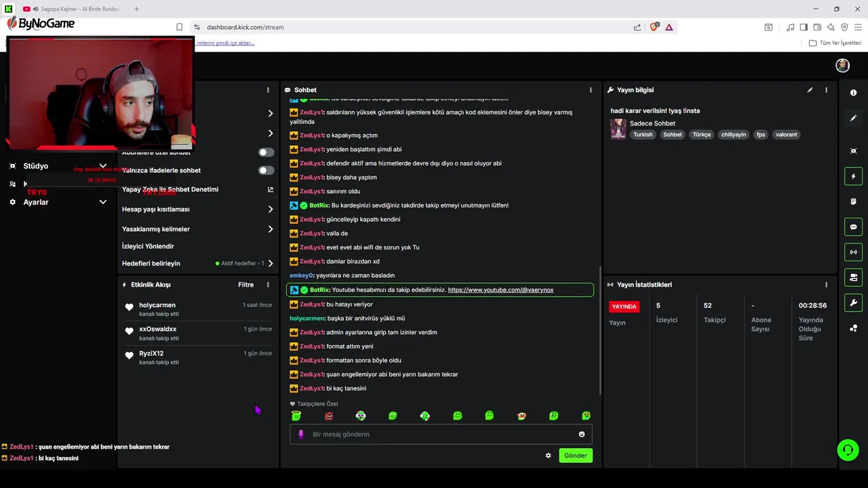Open Yapay Zeka ile Sohbet Denetimi chart icon
The width and height of the screenshot is (868, 488).
click(271, 190)
